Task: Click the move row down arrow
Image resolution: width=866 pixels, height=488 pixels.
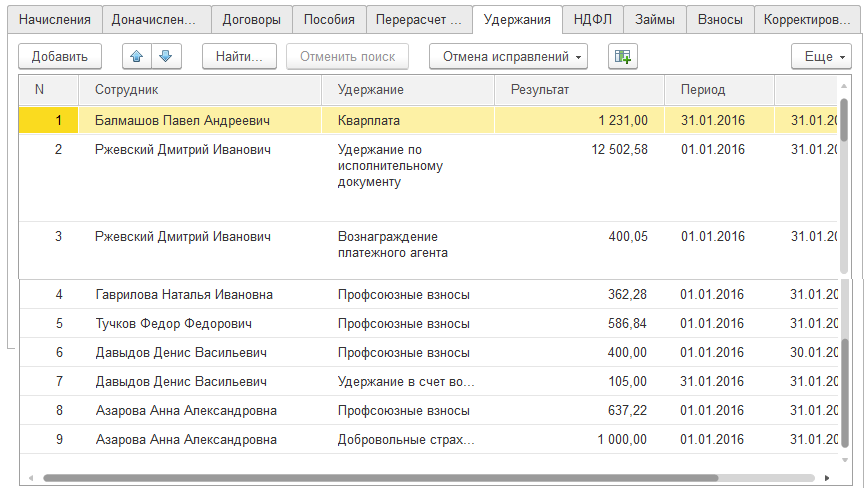Action: pyautogui.click(x=165, y=57)
